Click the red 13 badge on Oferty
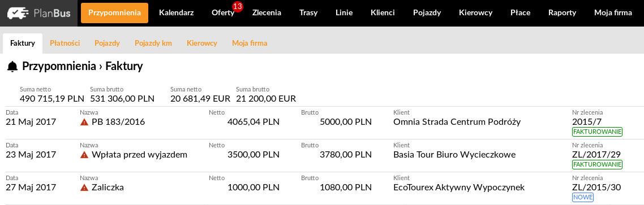The height and width of the screenshot is (205, 644). coord(237,7)
